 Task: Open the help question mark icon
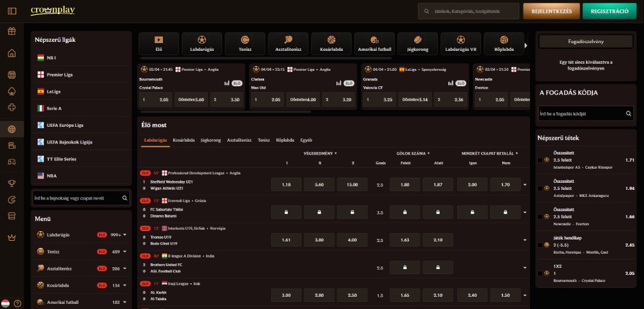click(x=17, y=303)
